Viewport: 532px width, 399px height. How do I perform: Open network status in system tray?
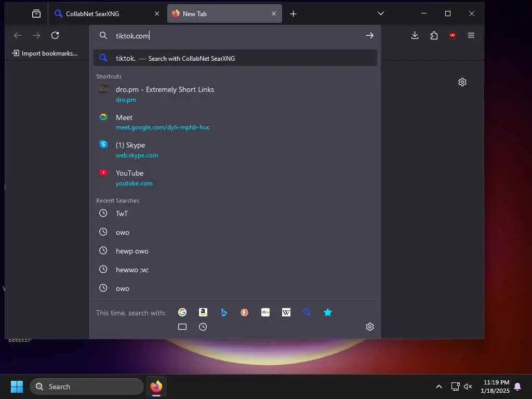(455, 387)
